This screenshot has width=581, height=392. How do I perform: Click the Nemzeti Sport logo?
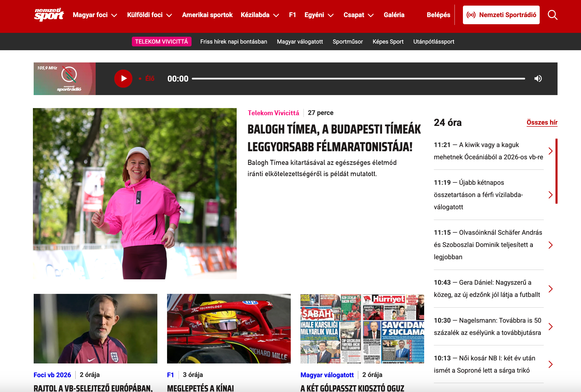click(x=49, y=15)
